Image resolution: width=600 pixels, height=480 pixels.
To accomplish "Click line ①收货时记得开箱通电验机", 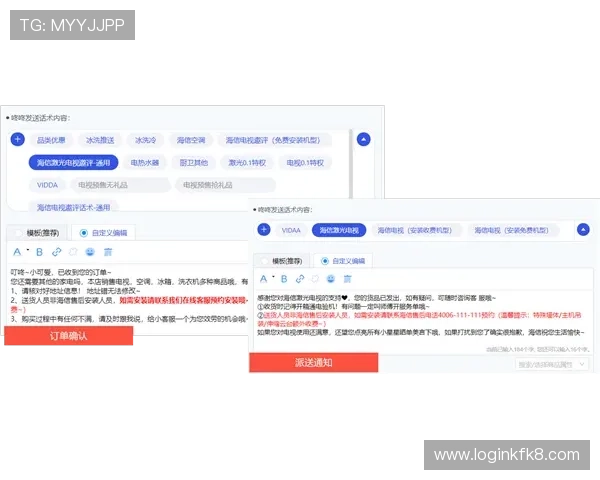I will pyautogui.click(x=343, y=307).
